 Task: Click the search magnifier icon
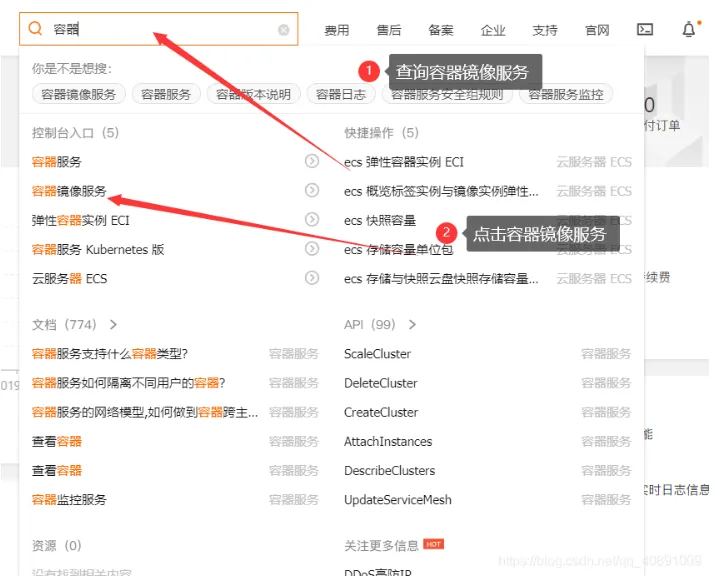click(x=35, y=29)
